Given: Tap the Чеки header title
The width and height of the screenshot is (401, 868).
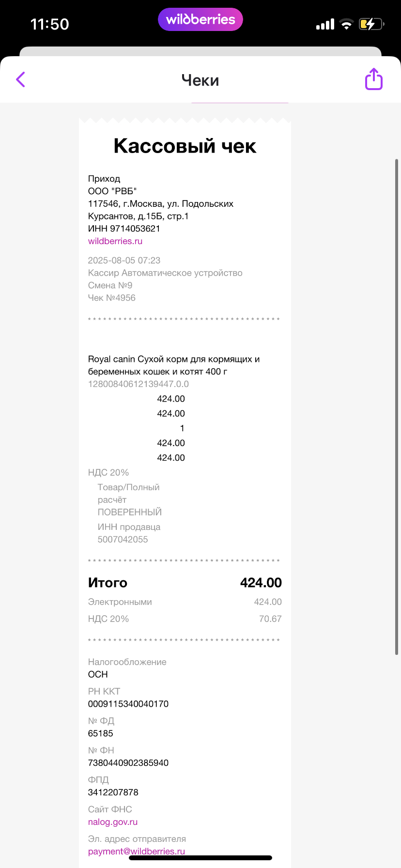Looking at the screenshot, I should click(200, 80).
